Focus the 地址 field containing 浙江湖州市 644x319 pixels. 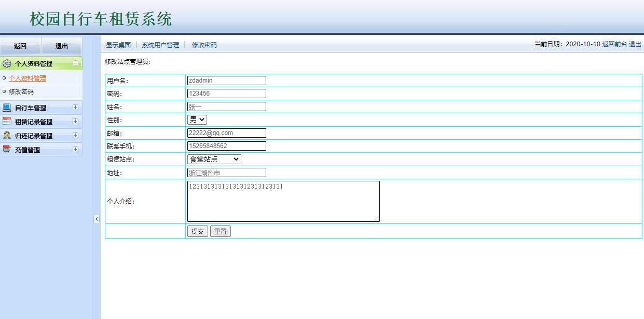pos(227,172)
